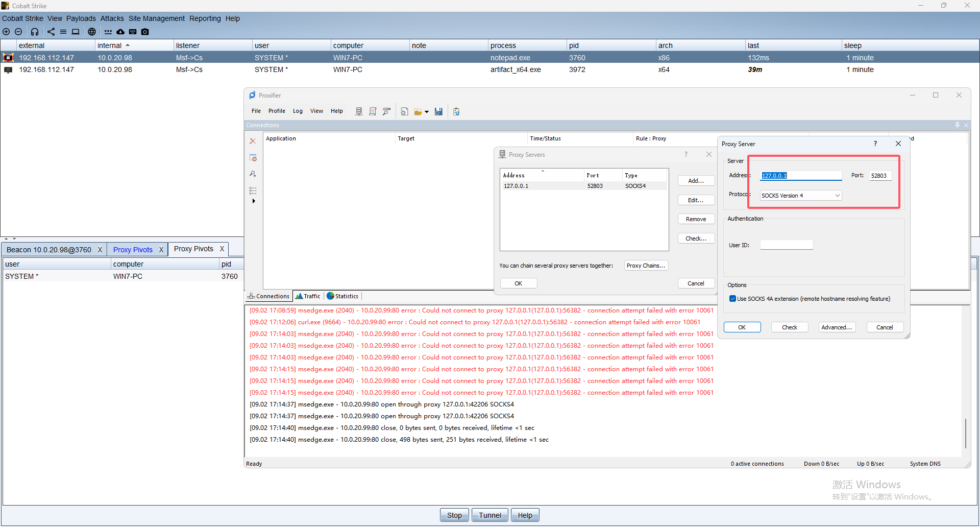Click Advanced... in Proxy Server dialog

click(x=836, y=327)
